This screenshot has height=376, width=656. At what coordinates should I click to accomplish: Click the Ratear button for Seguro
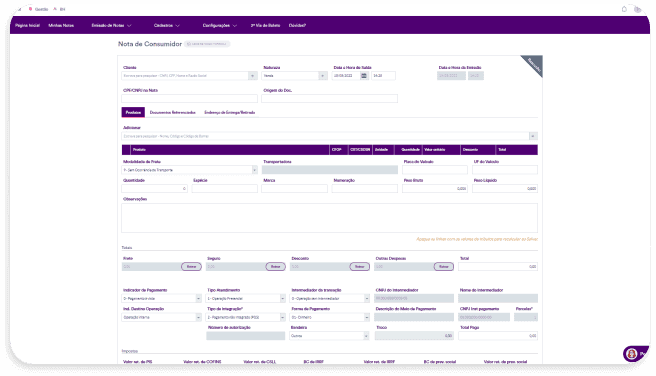point(275,266)
